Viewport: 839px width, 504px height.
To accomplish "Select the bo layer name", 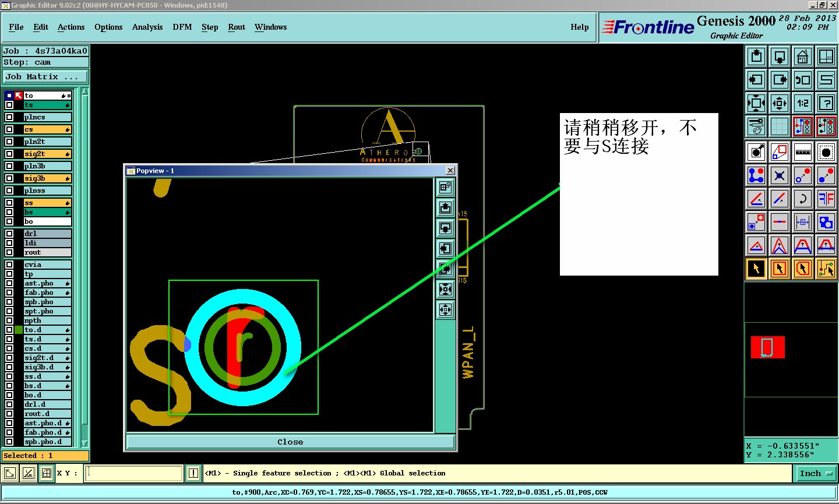I will tap(47, 221).
